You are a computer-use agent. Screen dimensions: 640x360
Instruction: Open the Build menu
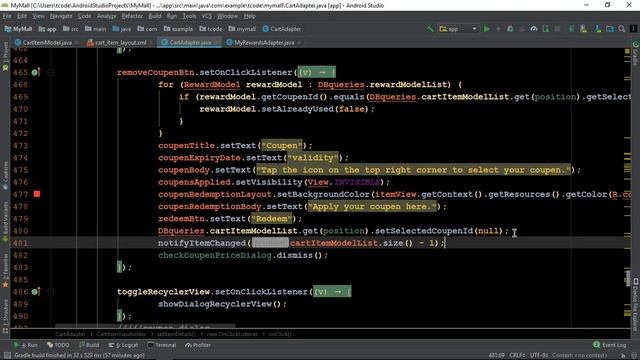(155, 16)
